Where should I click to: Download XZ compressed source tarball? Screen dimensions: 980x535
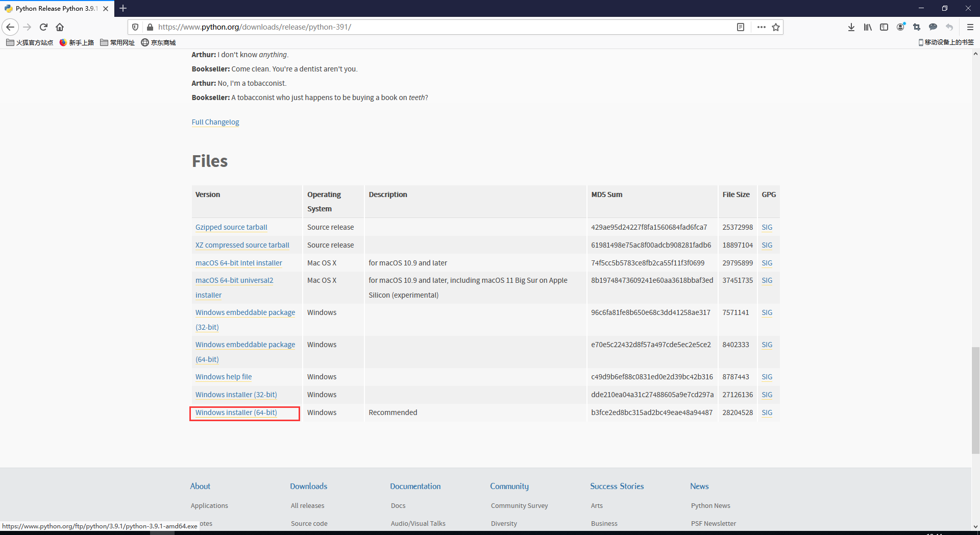(242, 245)
